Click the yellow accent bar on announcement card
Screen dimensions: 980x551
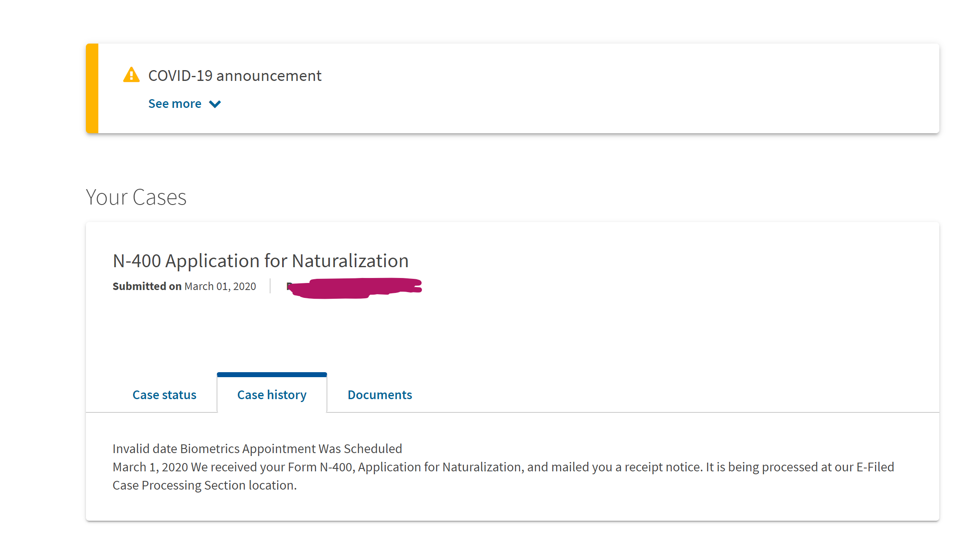click(x=92, y=88)
